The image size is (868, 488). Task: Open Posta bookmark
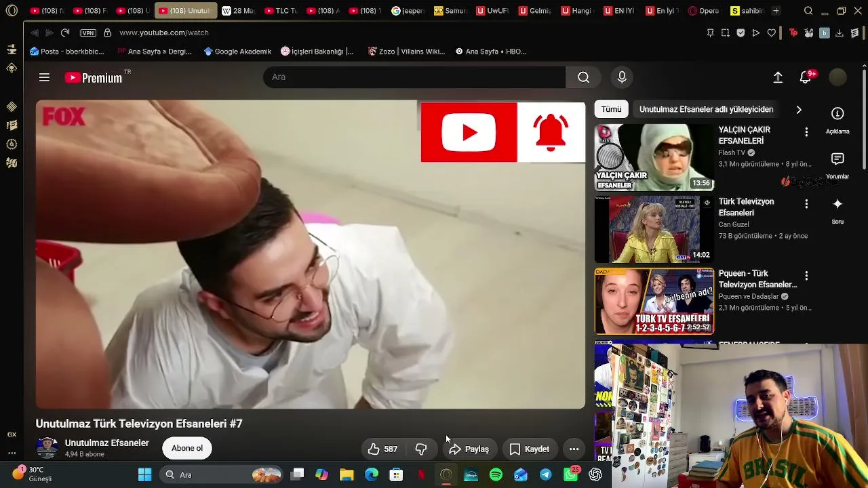pyautogui.click(x=67, y=52)
